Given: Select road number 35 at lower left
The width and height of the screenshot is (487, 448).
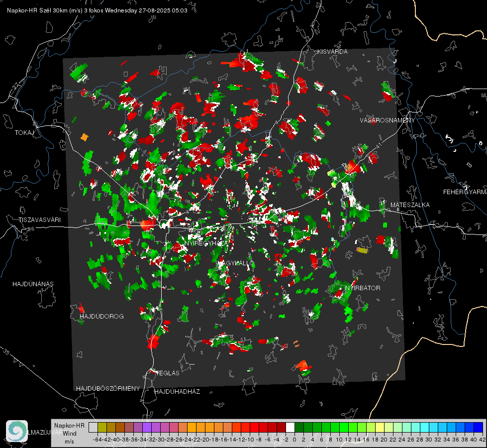Looking at the screenshot, I should click(x=6, y=352).
